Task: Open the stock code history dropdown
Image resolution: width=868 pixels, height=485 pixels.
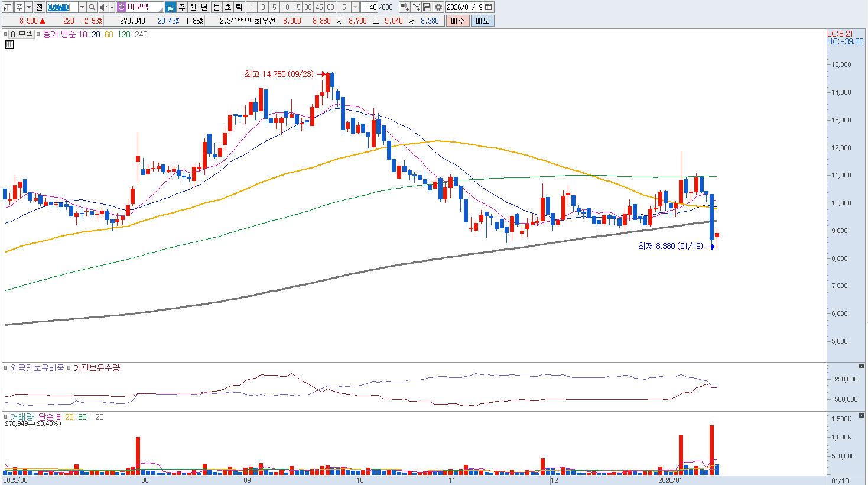Action: [82, 7]
